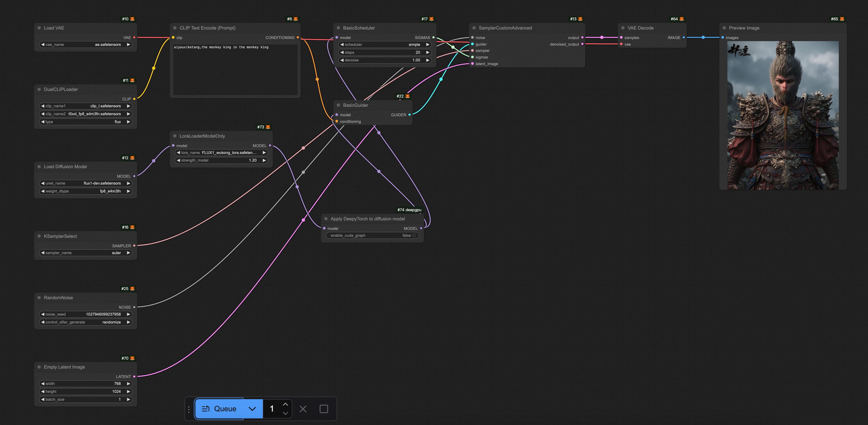
Task: Increase batch count with up stepper arrow
Action: pos(285,404)
